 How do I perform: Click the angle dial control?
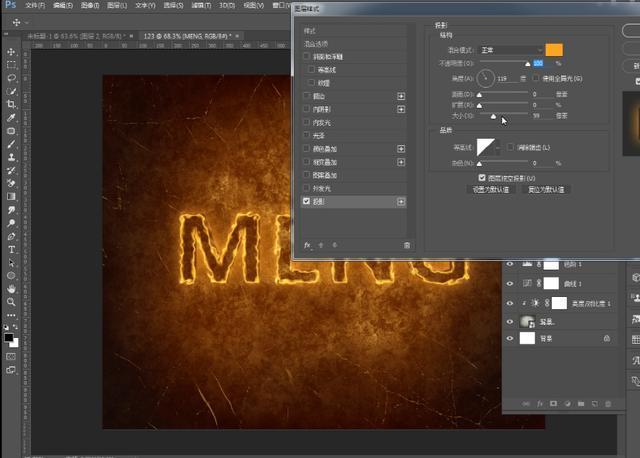486,78
